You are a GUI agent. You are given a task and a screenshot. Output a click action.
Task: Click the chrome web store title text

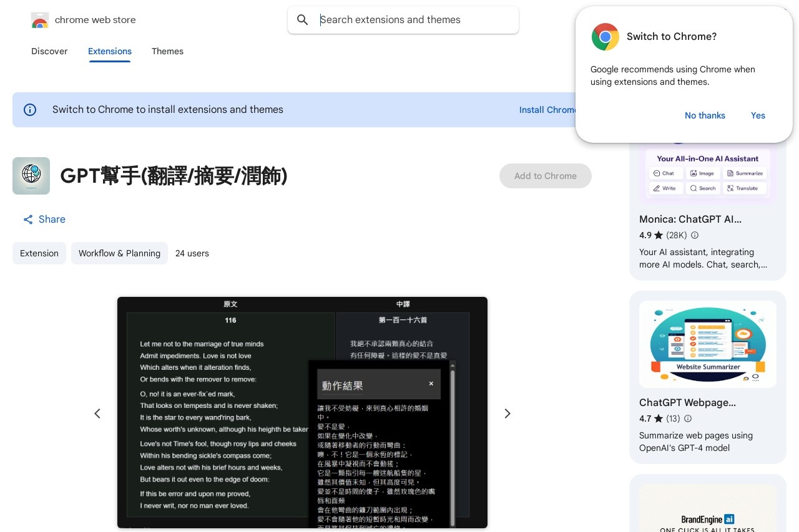point(96,20)
